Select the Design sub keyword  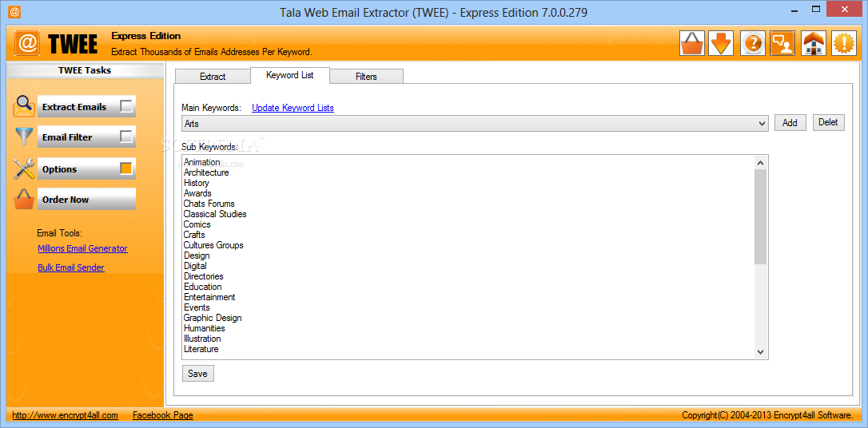(x=197, y=256)
